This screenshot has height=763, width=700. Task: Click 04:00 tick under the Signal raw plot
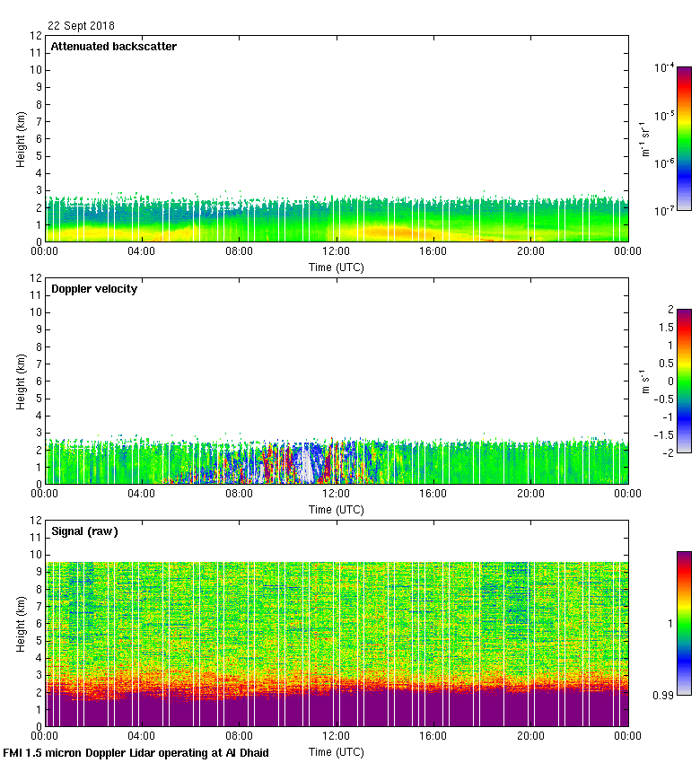tap(143, 737)
